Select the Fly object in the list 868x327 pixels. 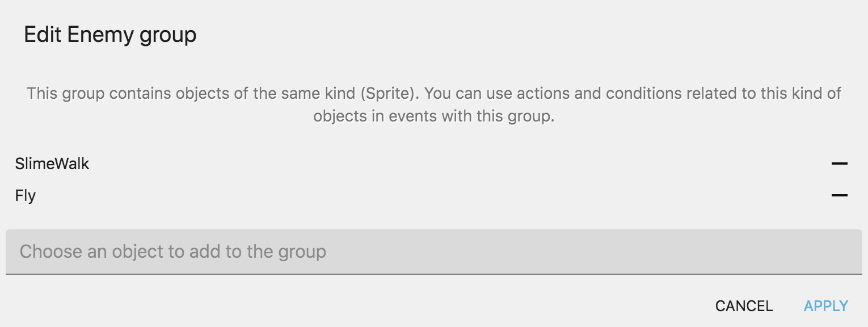click(x=26, y=196)
